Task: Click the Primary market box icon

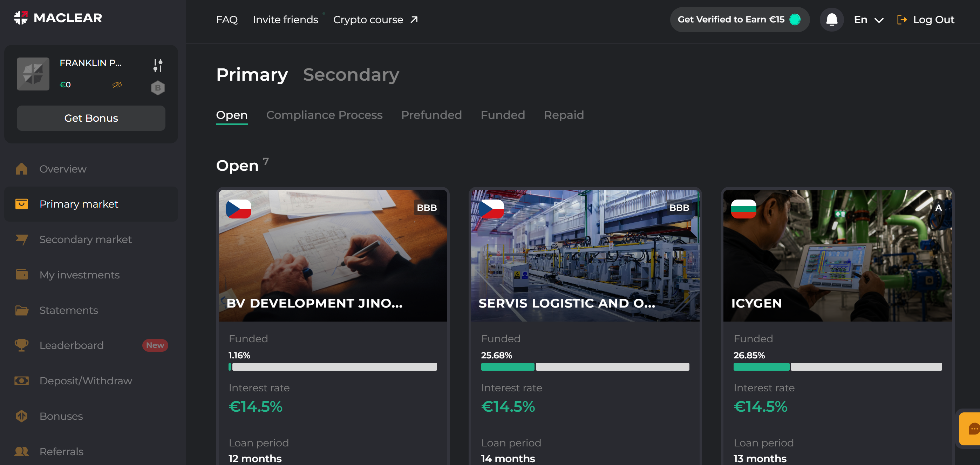Action: tap(22, 204)
